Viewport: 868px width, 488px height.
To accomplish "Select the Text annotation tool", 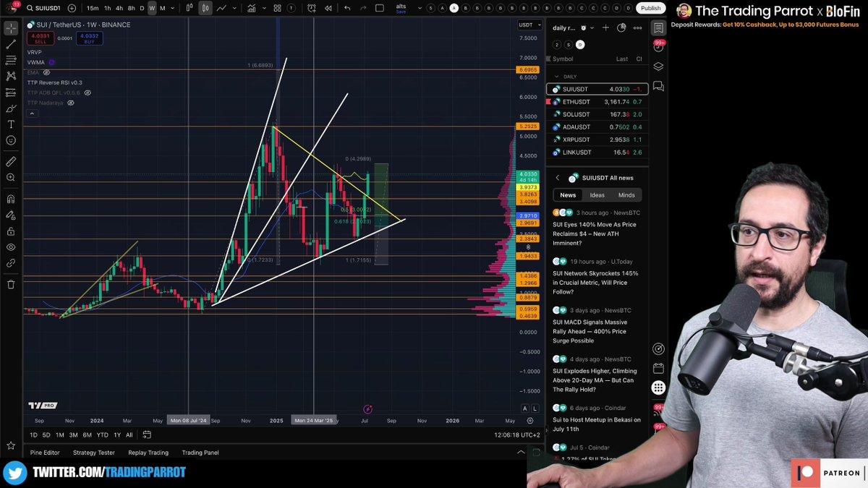I will pyautogui.click(x=11, y=124).
